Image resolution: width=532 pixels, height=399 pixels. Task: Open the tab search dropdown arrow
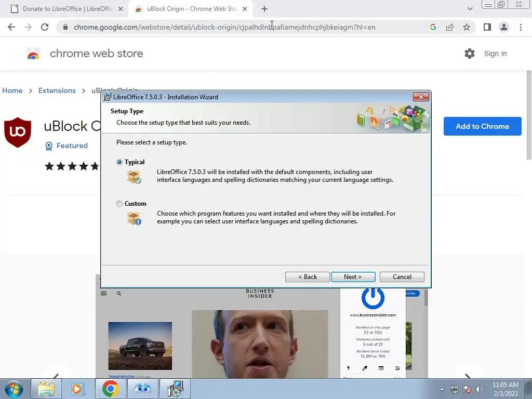tap(470, 9)
